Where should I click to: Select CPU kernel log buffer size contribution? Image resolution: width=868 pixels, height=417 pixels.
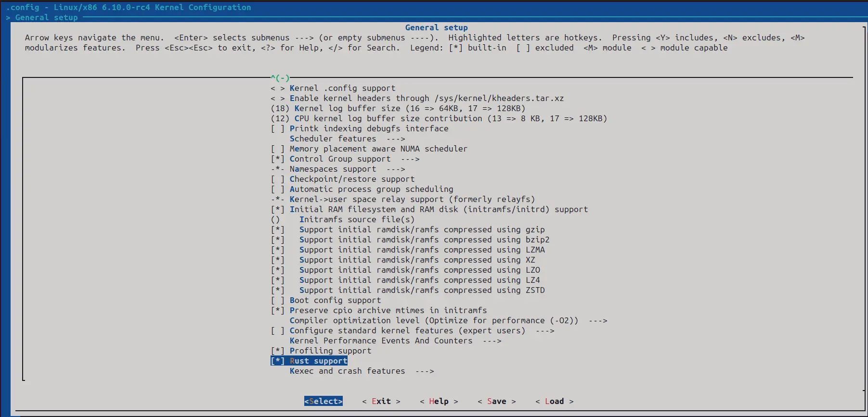click(439, 118)
